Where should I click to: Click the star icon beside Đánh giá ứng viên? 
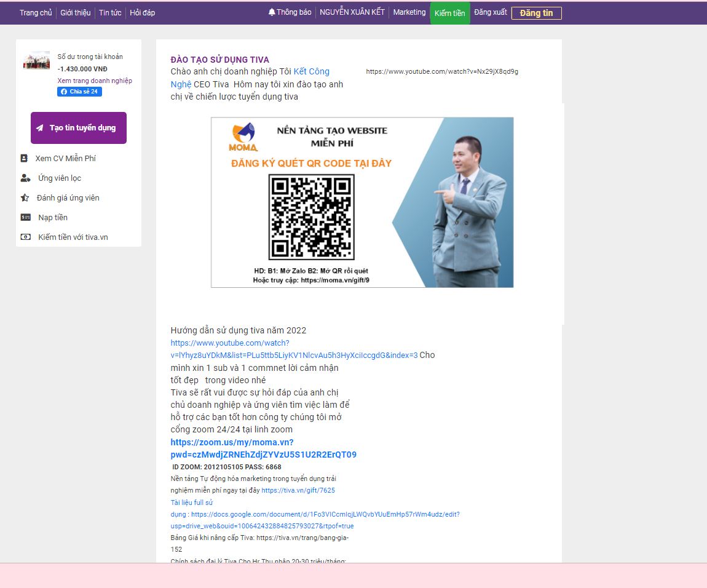coord(25,198)
